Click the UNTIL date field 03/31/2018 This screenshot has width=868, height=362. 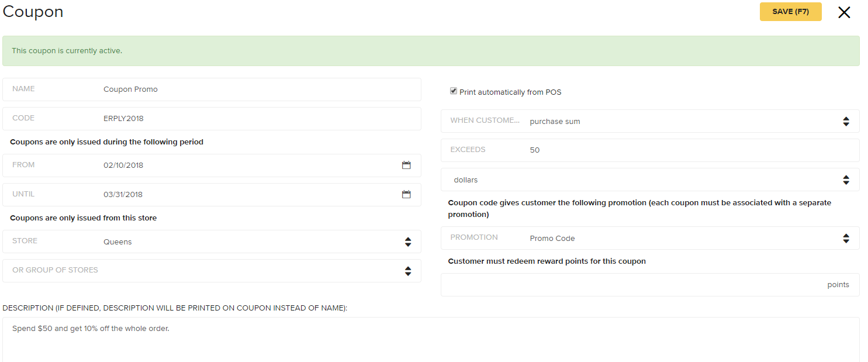(212, 195)
